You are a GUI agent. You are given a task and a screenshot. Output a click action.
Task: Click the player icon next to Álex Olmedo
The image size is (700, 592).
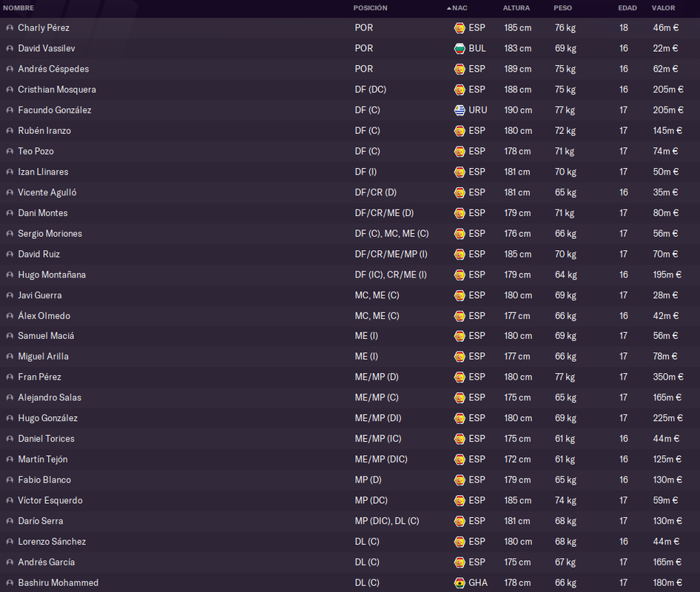(10, 316)
